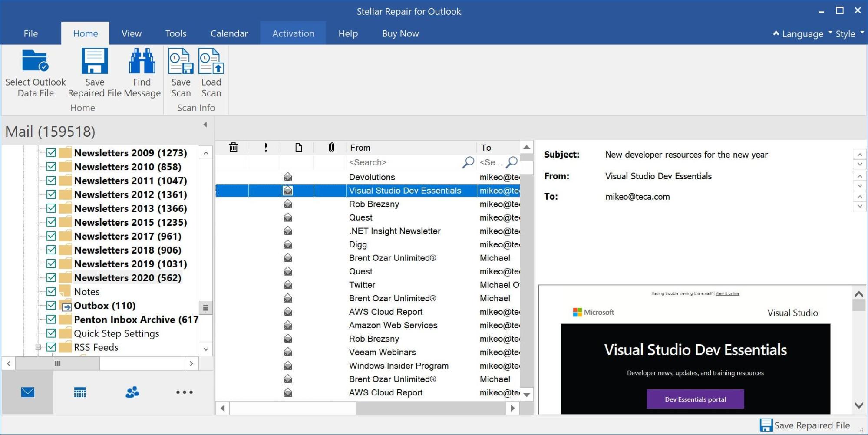The width and height of the screenshot is (868, 435).
Task: Click envelope icon for Veeam Webinars message
Action: coord(287,352)
